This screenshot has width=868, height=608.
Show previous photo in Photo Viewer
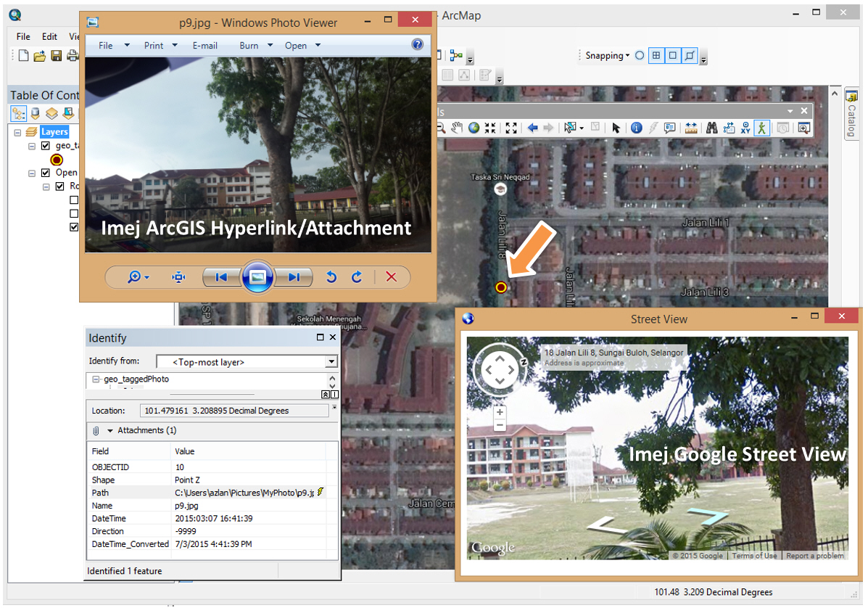[x=221, y=277]
